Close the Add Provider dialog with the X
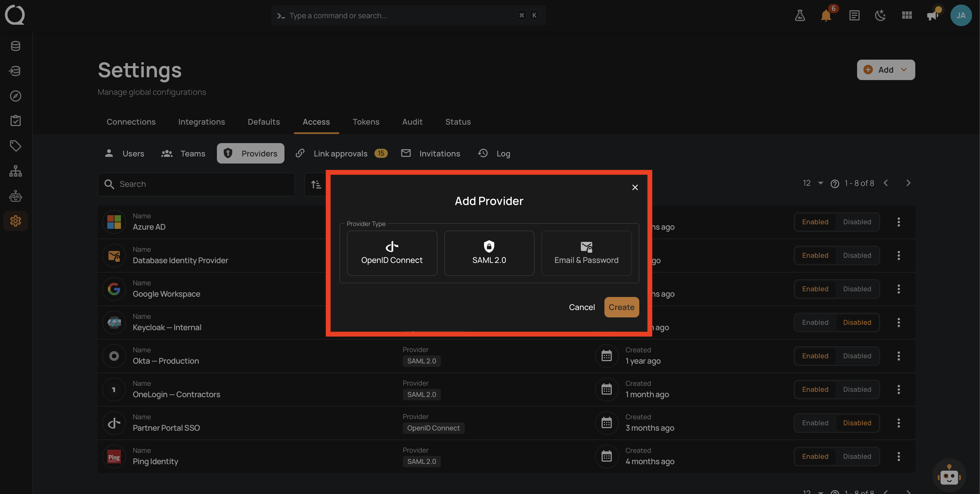The height and width of the screenshot is (494, 980). 635,187
